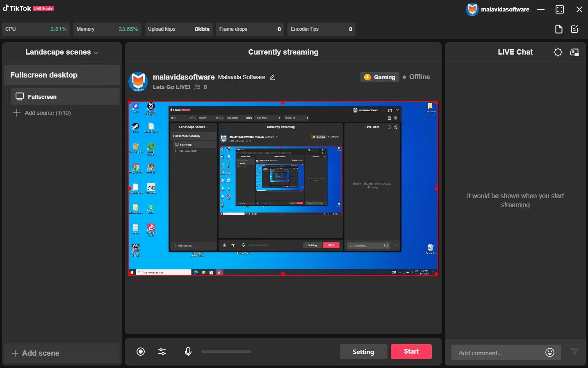Open the Setting button

363,352
